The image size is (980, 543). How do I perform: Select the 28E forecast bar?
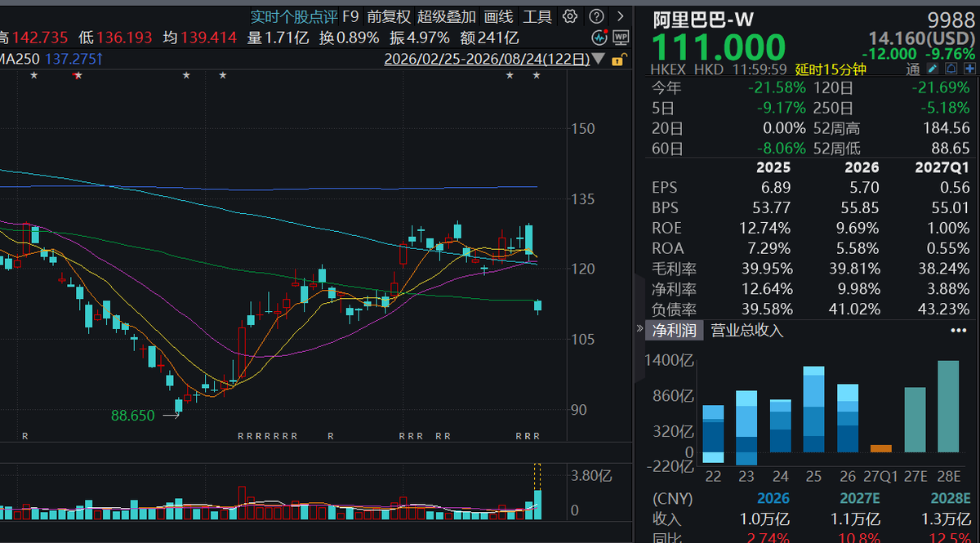pyautogui.click(x=948, y=407)
